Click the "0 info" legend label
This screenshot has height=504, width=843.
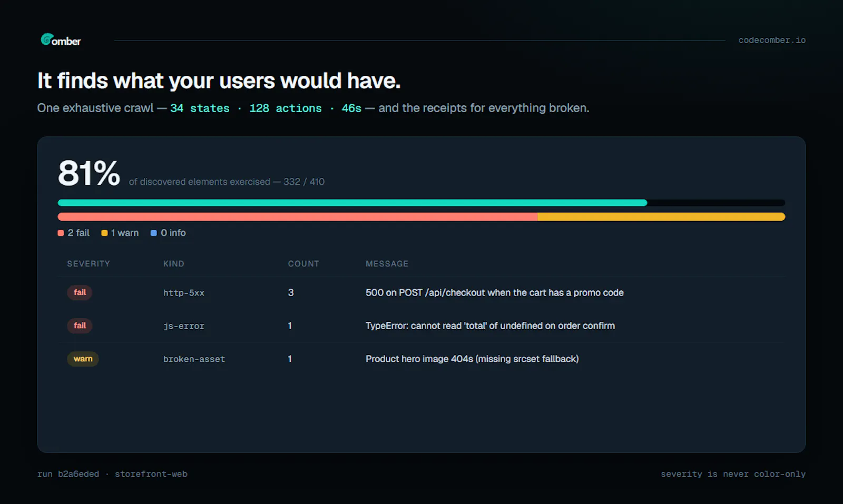click(x=173, y=233)
